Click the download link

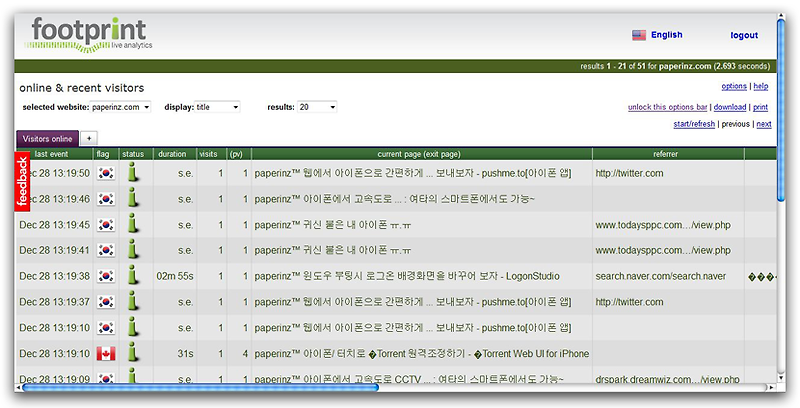pos(730,107)
